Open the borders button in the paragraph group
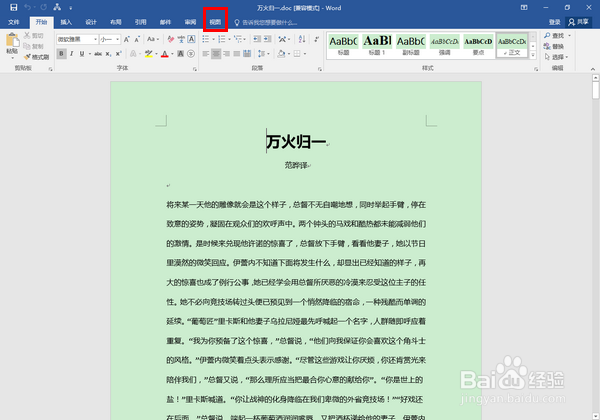Screen dimensions: 600x420 click(x=297, y=54)
